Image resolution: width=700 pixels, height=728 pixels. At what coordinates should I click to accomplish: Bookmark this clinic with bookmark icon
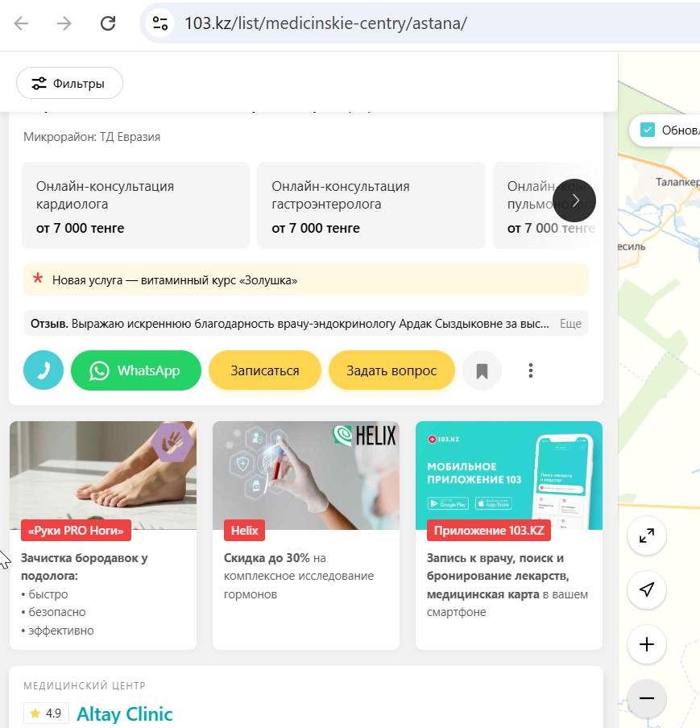(x=483, y=370)
